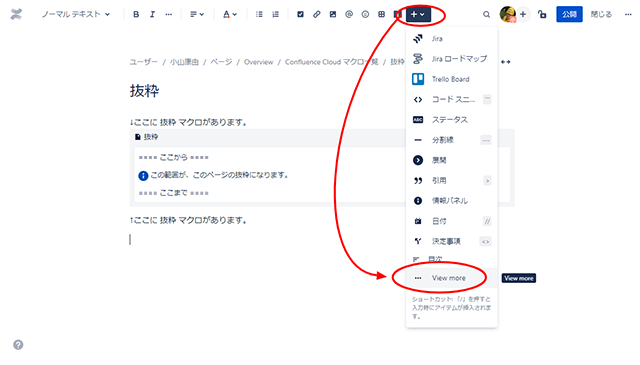Select 情報パネル info panel item

pos(452,201)
